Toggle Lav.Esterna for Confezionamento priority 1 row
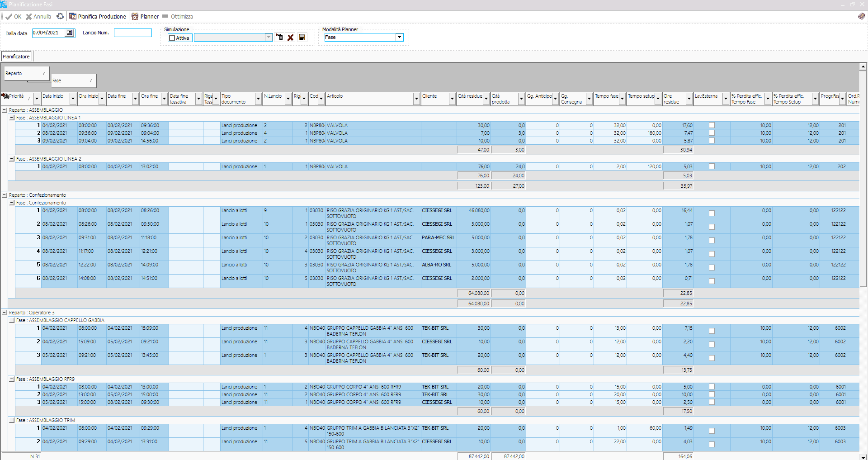 click(x=712, y=213)
